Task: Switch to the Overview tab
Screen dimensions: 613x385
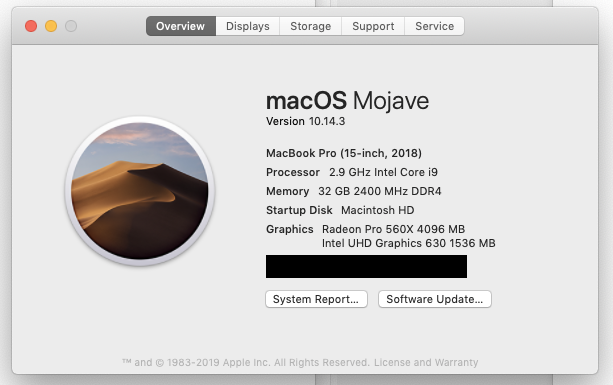Action: click(x=181, y=26)
